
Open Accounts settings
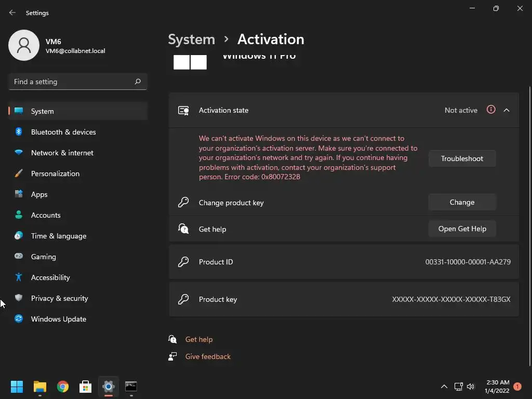pyautogui.click(x=78, y=215)
